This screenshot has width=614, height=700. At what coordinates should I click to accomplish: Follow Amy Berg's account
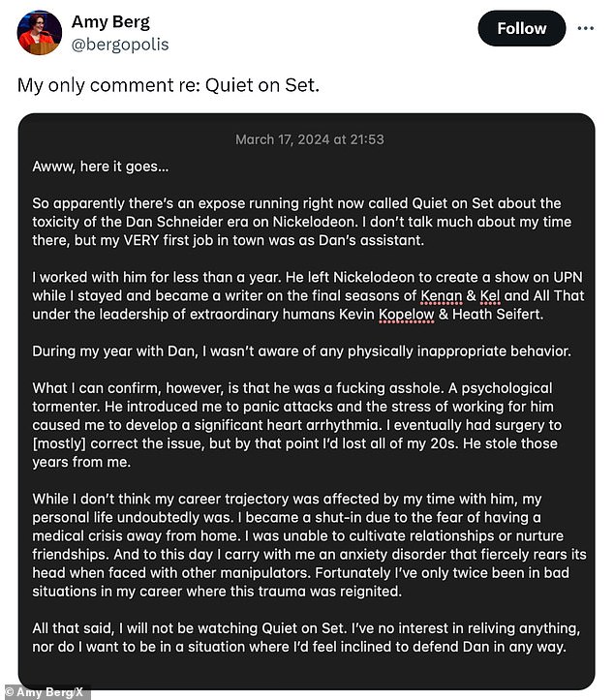[522, 28]
